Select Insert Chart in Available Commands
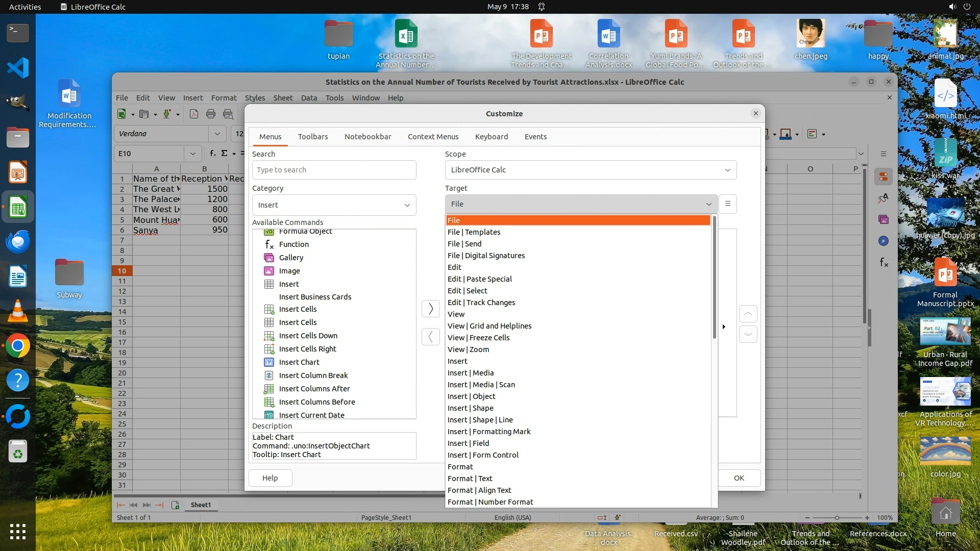This screenshot has height=551, width=980. click(299, 362)
